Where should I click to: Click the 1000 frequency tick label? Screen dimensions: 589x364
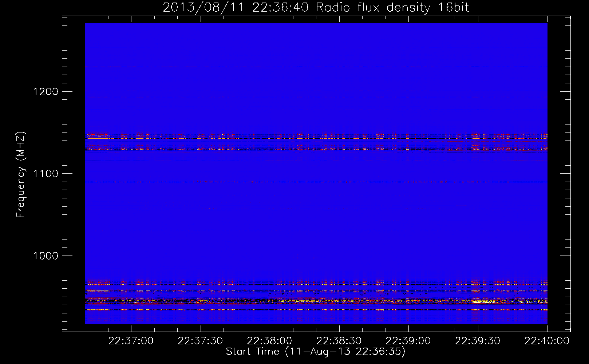coord(46,256)
